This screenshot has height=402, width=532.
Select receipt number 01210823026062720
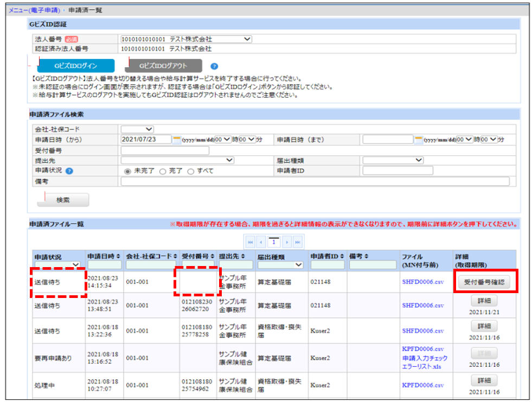tap(197, 306)
